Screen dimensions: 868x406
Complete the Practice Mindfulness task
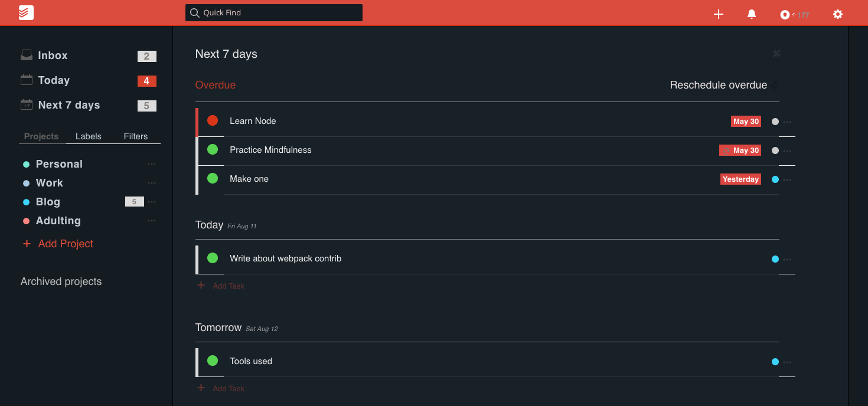coord(211,149)
